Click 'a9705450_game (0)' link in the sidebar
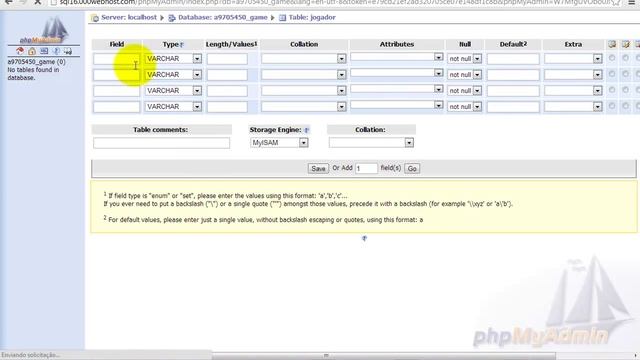Image resolution: width=640 pixels, height=360 pixels. pyautogui.click(x=36, y=62)
